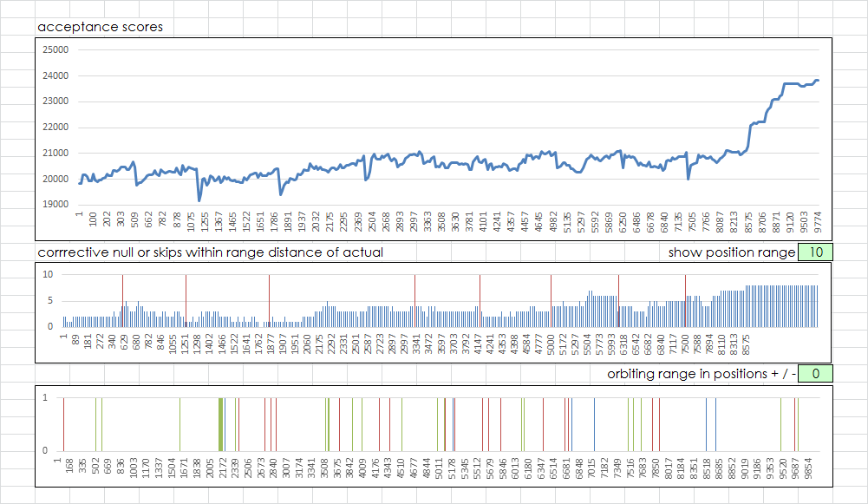Click the 20000 y-axis label
This screenshot has height=504, width=868.
(x=55, y=179)
